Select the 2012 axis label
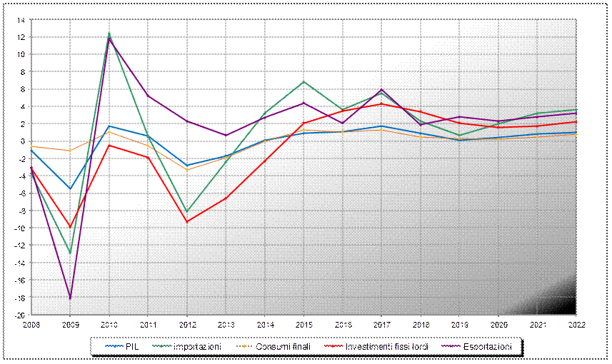 [x=187, y=325]
